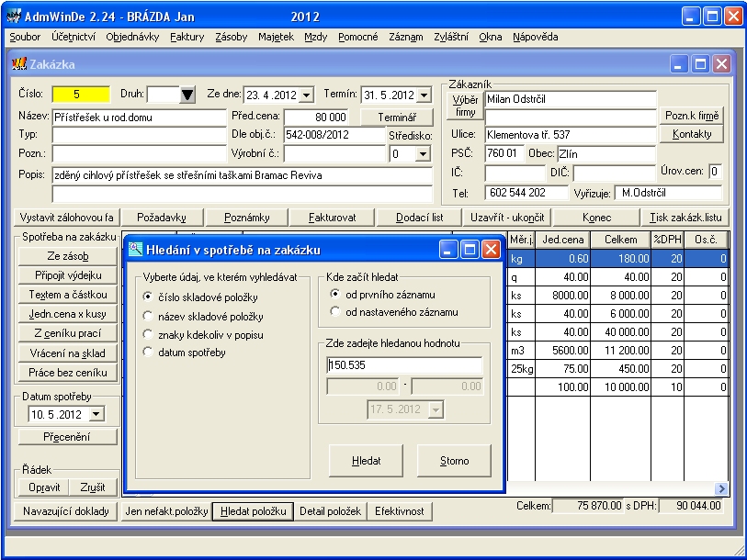Image resolution: width=747 pixels, height=560 pixels.
Task: Open the 'Ze dne' date picker dropdown
Action: click(306, 95)
